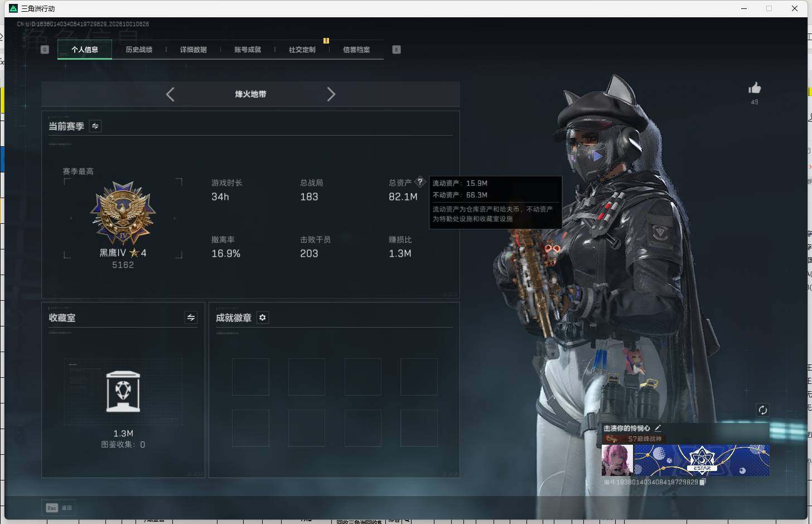Edit the player name with pencil icon
This screenshot has width=812, height=524.
coord(658,428)
